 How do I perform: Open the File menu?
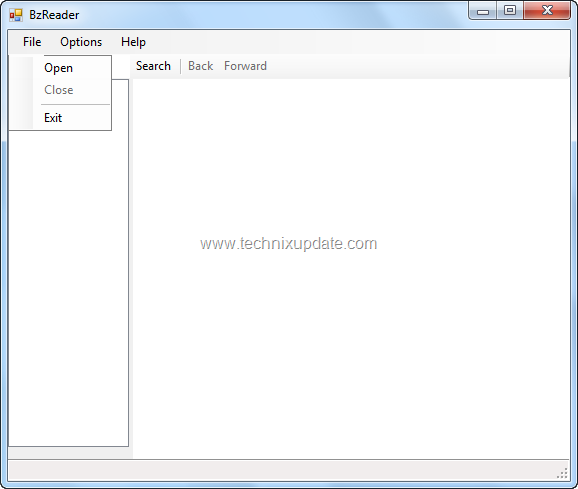(x=32, y=42)
